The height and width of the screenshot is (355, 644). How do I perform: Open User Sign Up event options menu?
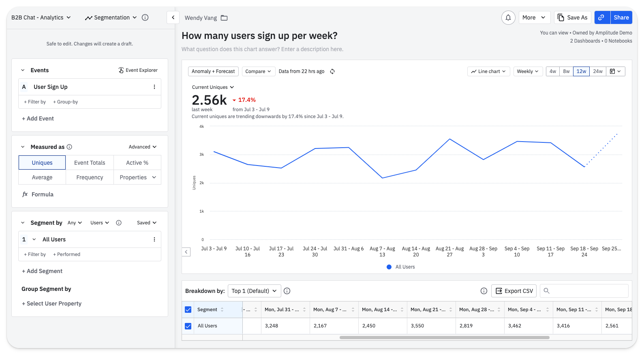(154, 87)
